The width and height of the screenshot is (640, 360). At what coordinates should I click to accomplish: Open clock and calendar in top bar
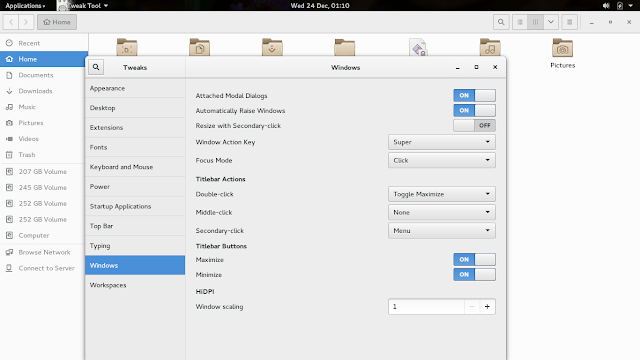click(320, 5)
